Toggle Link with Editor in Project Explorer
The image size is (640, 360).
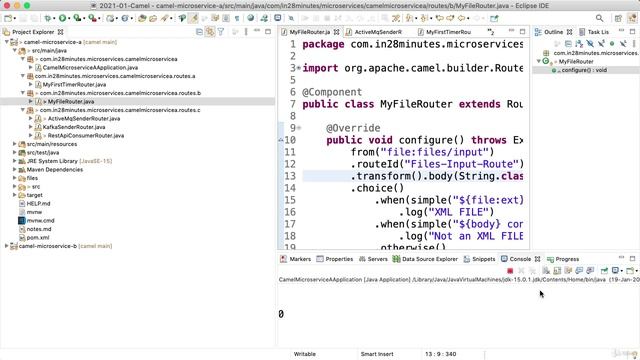pos(210,32)
